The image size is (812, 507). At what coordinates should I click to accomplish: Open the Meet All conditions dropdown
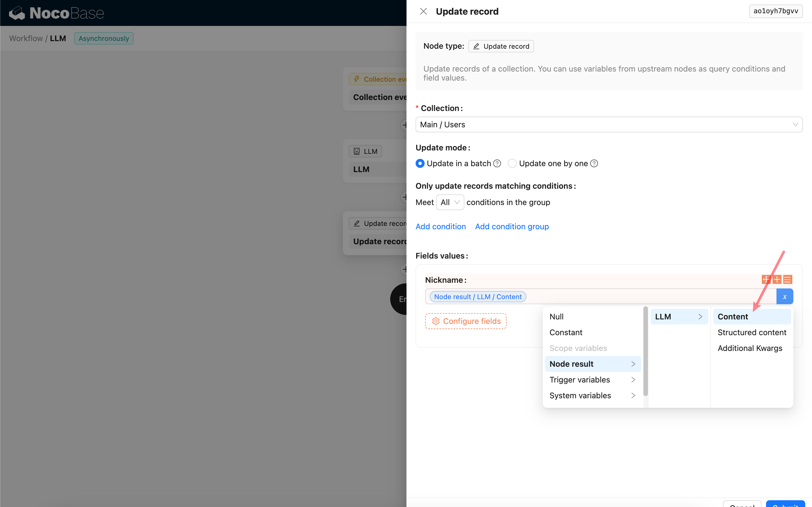(x=450, y=202)
